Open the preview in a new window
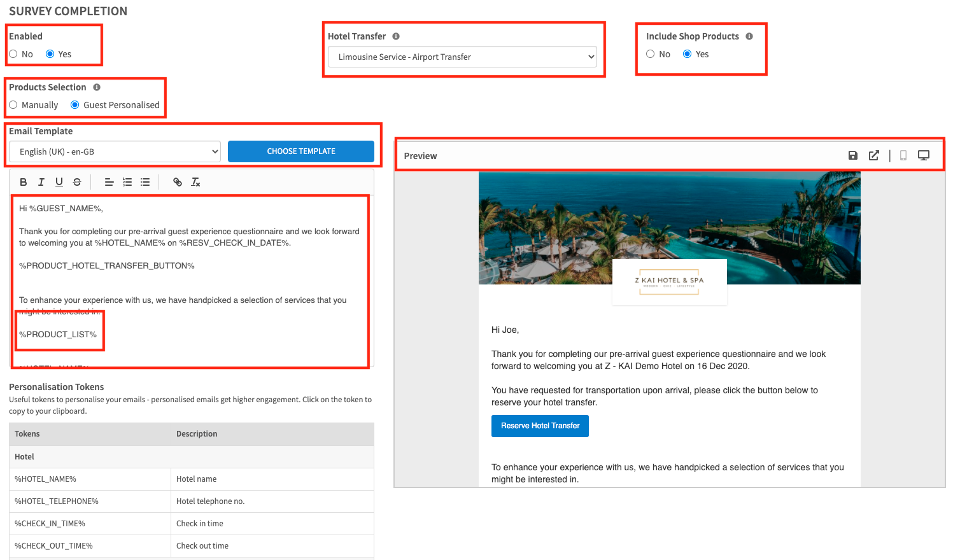This screenshot has width=953, height=560. [x=874, y=155]
